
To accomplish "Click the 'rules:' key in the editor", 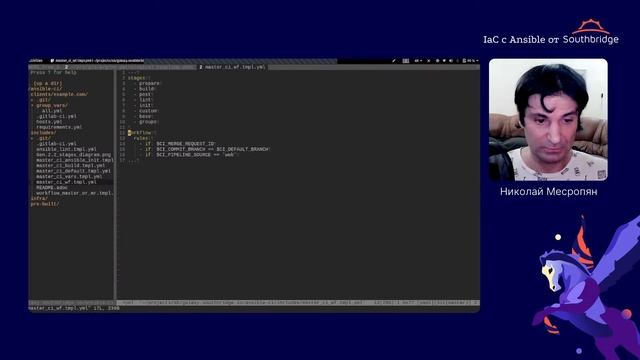I will (142, 138).
